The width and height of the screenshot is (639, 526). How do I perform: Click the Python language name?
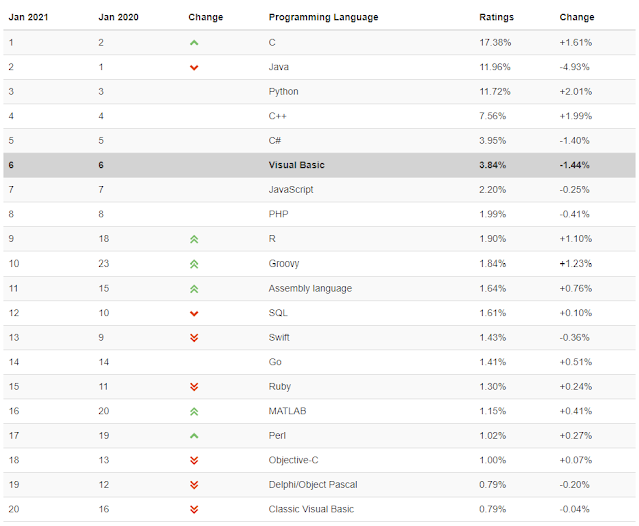pyautogui.click(x=284, y=92)
